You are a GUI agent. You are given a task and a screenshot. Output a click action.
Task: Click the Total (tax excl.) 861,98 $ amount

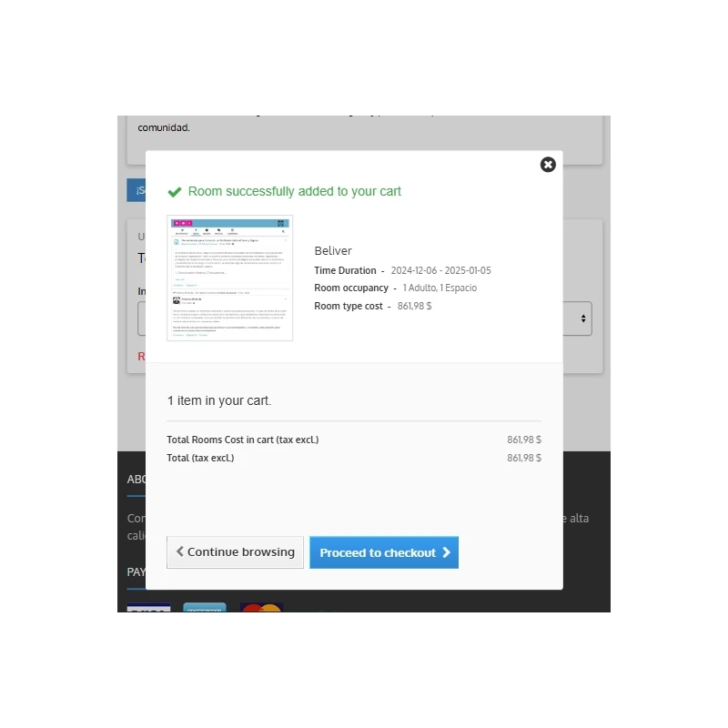[524, 458]
